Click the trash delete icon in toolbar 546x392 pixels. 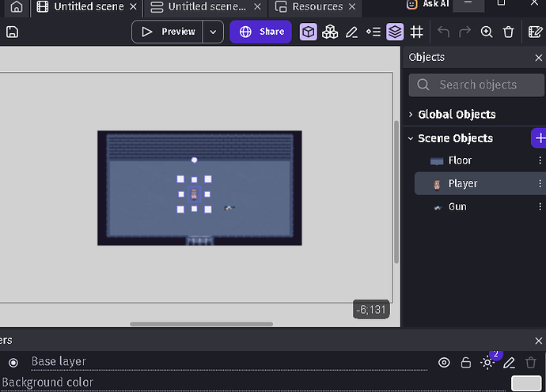click(x=509, y=32)
